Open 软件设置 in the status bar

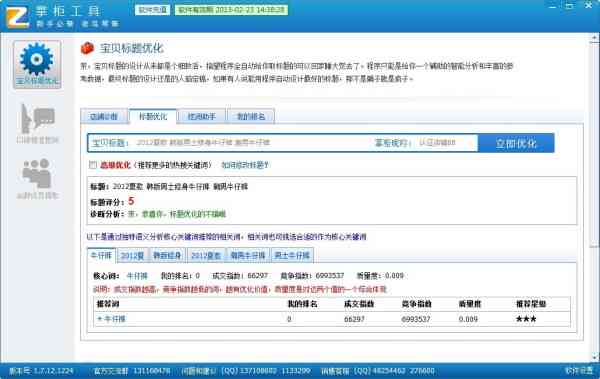coord(579,371)
